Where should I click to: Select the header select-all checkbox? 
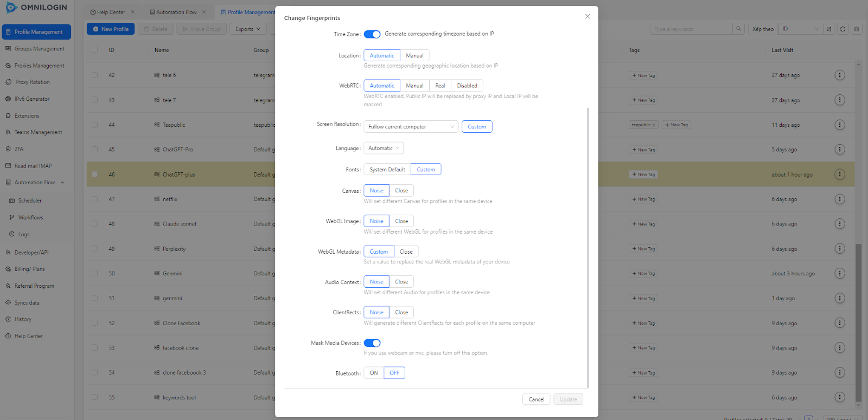(x=95, y=50)
